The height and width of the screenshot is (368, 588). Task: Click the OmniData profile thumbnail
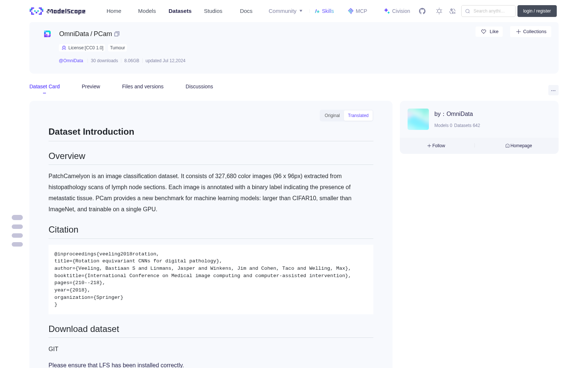[x=418, y=119]
